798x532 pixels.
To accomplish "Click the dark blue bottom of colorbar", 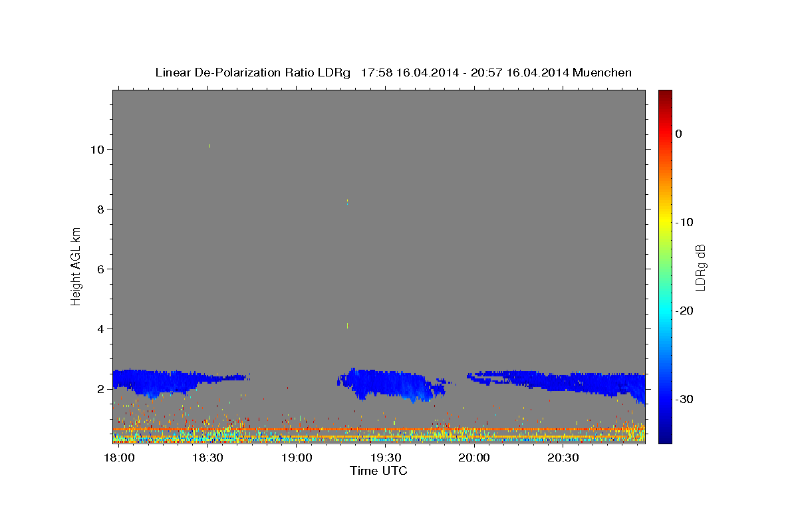I will click(x=665, y=438).
